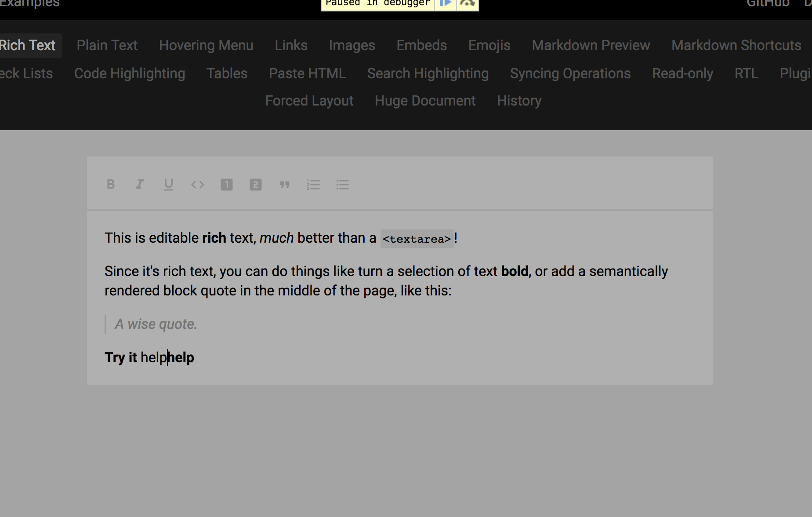Open the Emojis example
Image resolution: width=812 pixels, height=517 pixels.
pyautogui.click(x=489, y=45)
